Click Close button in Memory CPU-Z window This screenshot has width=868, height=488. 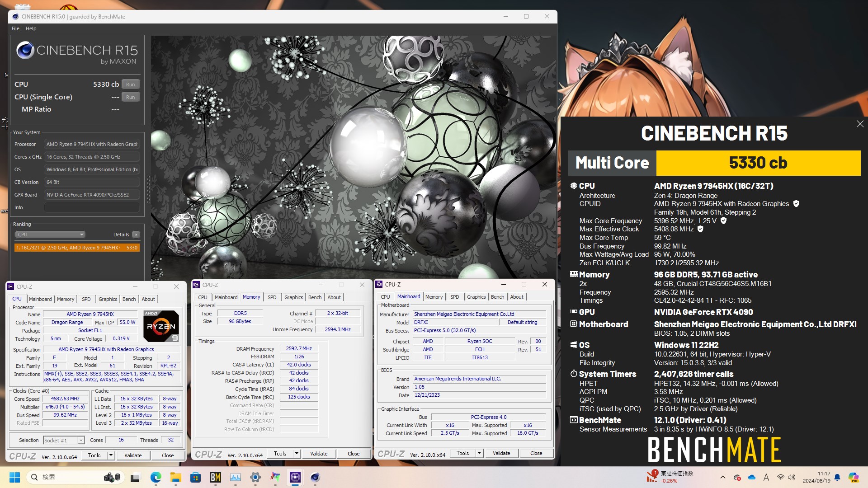(x=354, y=454)
